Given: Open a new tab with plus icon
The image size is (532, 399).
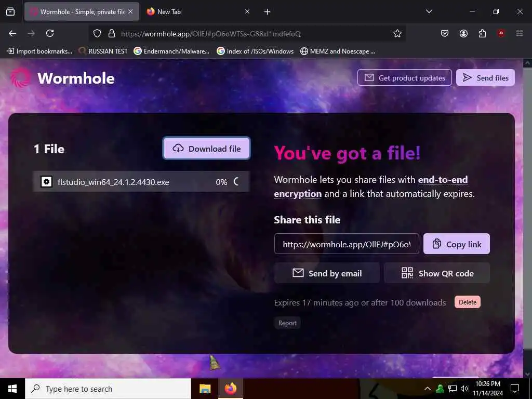Looking at the screenshot, I should tap(268, 12).
